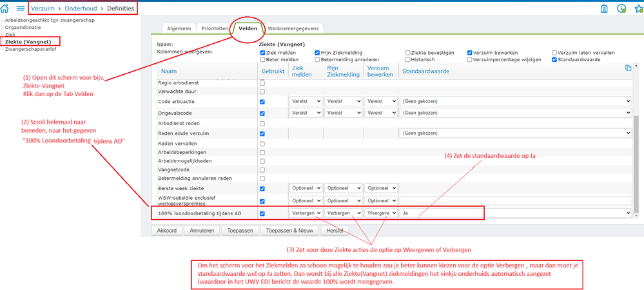Open Standaardwaarde dropdown for Code arboactie

pyautogui.click(x=516, y=101)
